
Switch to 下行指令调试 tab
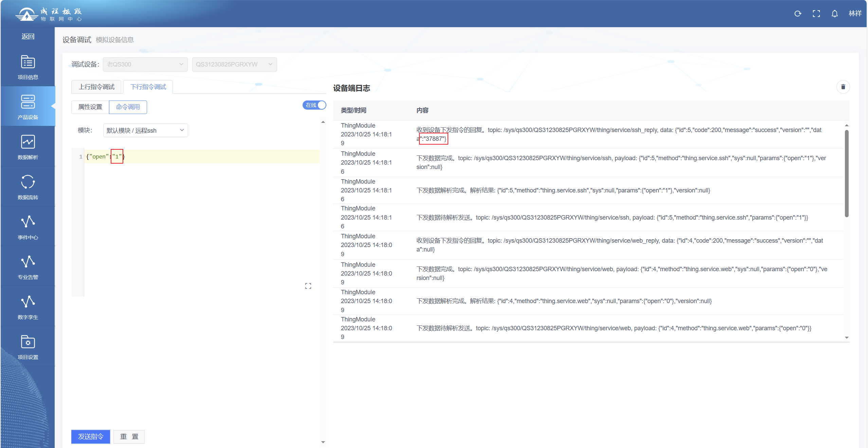[148, 87]
